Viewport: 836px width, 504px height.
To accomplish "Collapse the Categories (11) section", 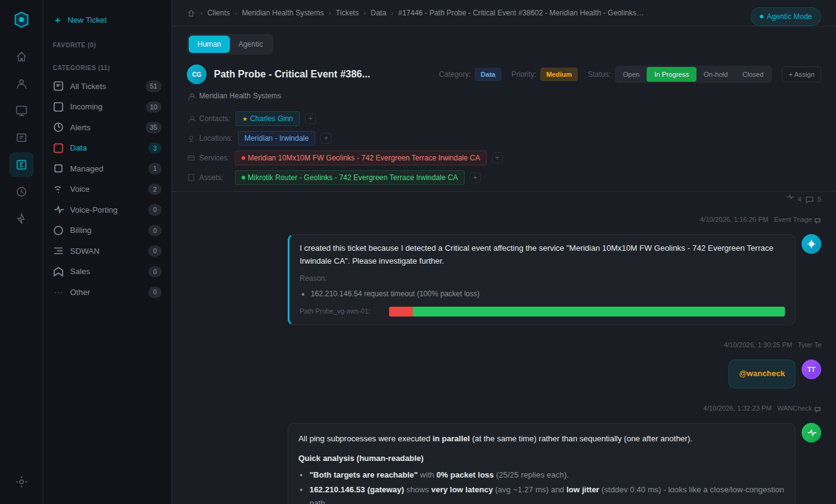I will coord(81,68).
